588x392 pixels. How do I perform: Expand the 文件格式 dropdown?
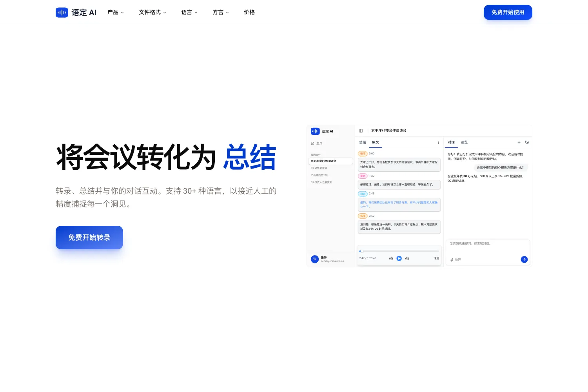152,13
